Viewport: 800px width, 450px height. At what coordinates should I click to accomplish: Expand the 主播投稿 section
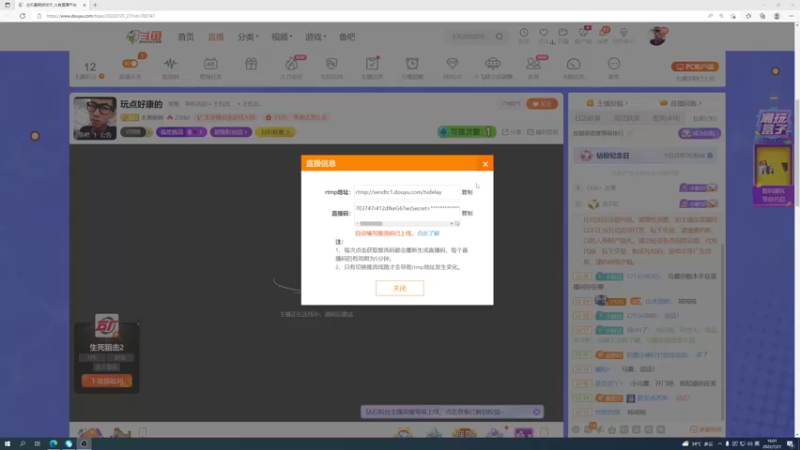(x=607, y=103)
